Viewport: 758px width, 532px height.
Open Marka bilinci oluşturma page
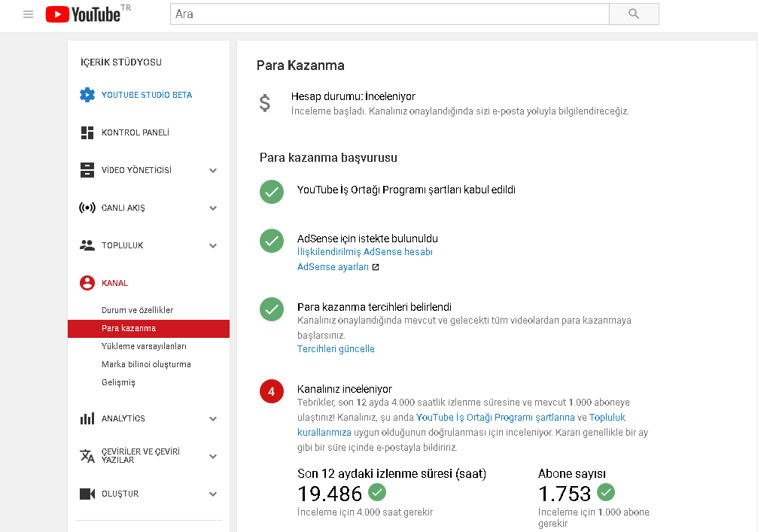[x=146, y=364]
